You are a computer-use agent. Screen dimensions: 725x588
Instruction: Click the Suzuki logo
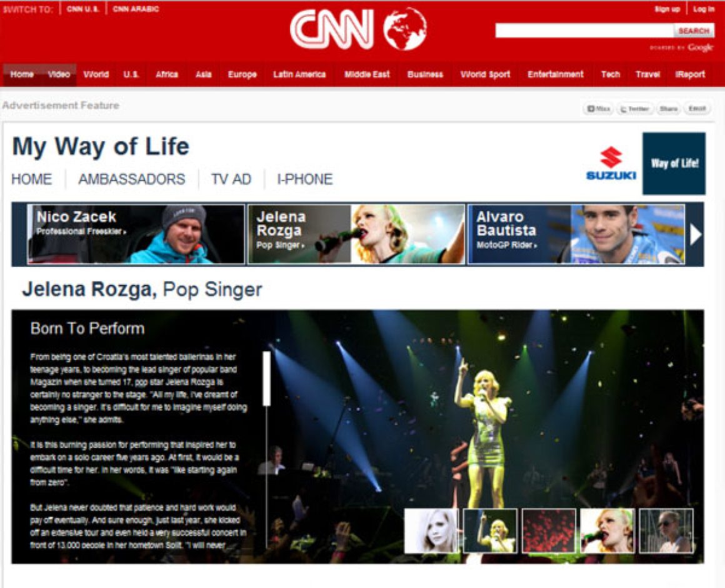pos(611,163)
